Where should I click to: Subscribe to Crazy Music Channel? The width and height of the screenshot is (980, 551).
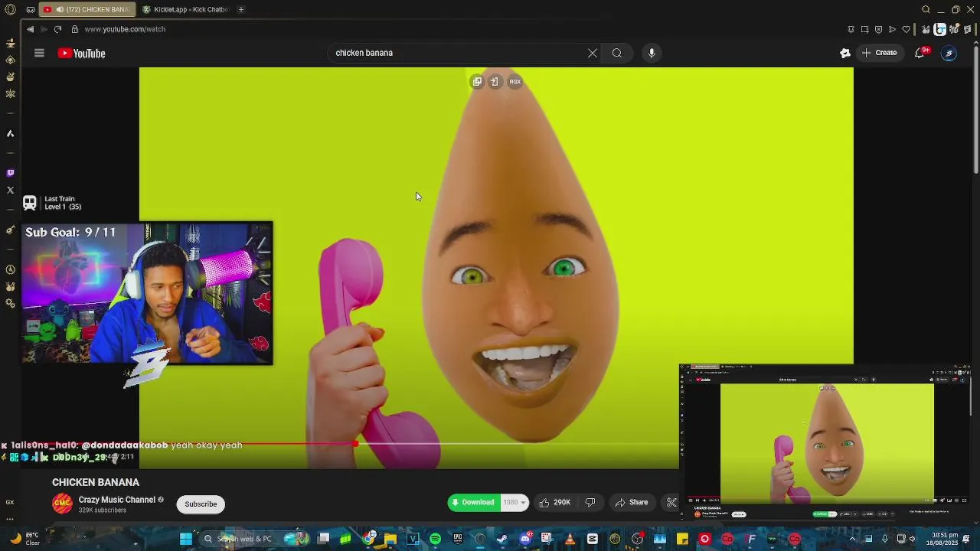point(201,504)
